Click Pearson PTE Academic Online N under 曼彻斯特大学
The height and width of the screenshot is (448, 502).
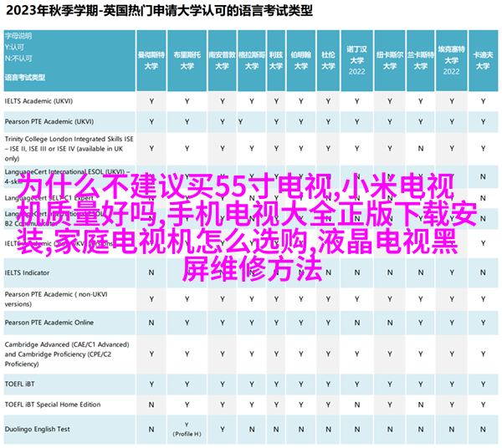151,323
